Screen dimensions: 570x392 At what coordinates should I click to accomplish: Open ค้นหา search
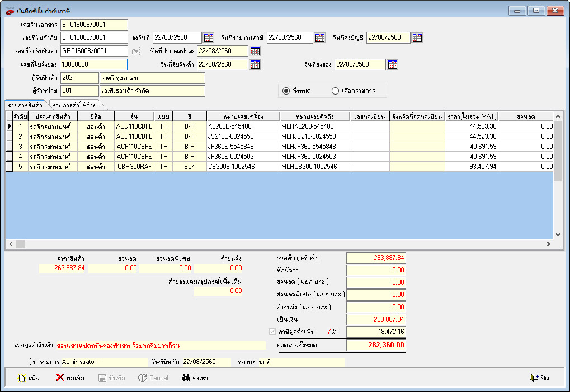(x=195, y=378)
